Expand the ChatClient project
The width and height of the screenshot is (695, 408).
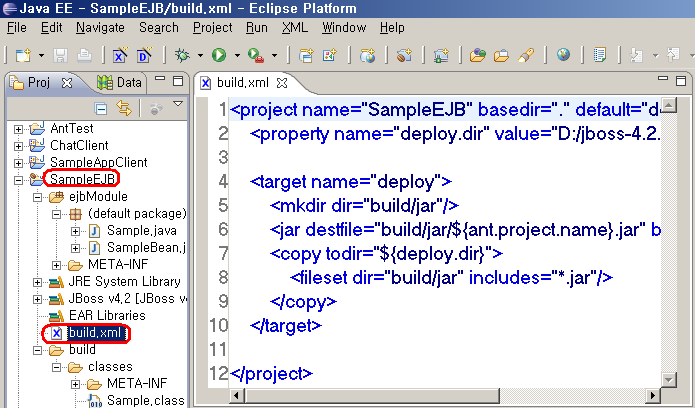tap(18, 146)
